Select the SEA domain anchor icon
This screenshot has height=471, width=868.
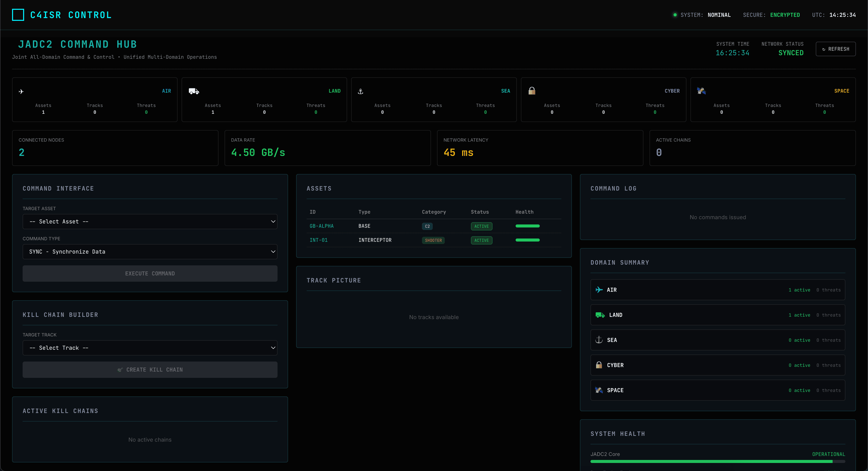(x=360, y=91)
